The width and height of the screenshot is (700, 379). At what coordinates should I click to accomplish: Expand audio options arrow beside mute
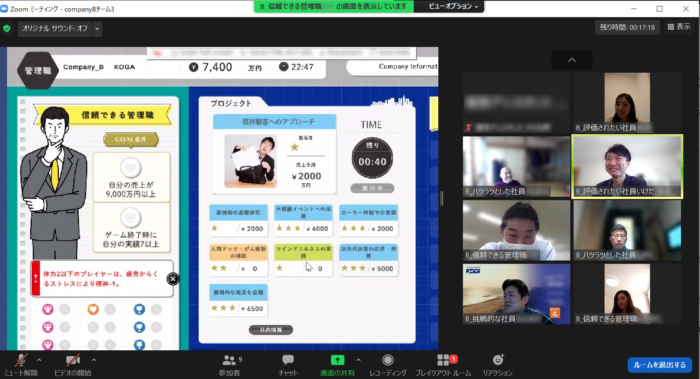[x=39, y=360]
